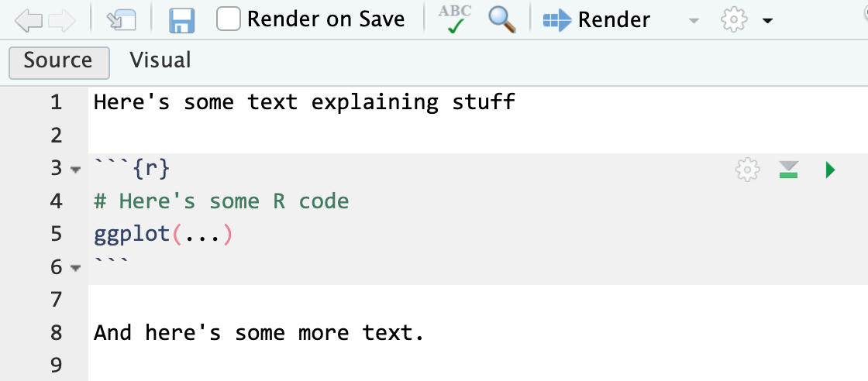
Task: Collapse the code chunk at line 3
Action: 75,170
